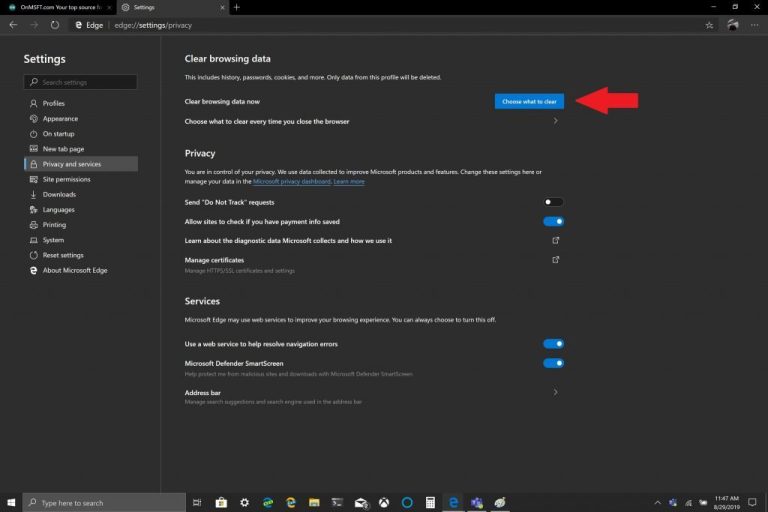Viewport: 768px width, 512px height.
Task: Expand the Address bar settings chevron
Action: point(556,393)
